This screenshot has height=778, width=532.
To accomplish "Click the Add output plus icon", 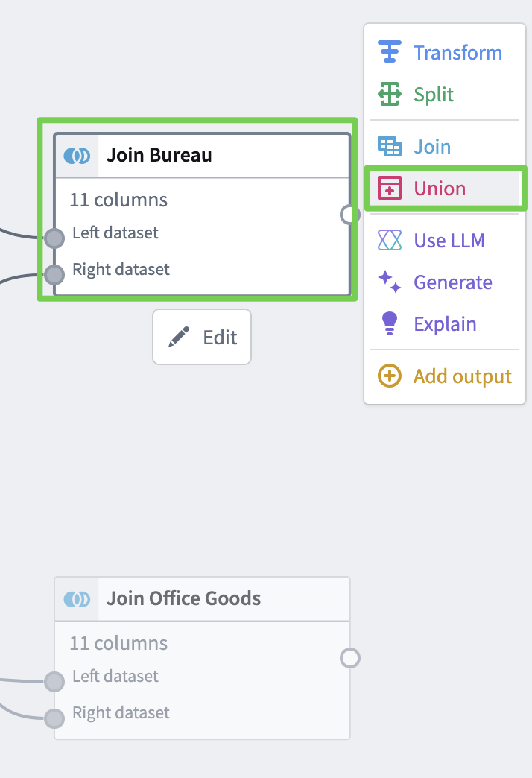I will click(390, 376).
